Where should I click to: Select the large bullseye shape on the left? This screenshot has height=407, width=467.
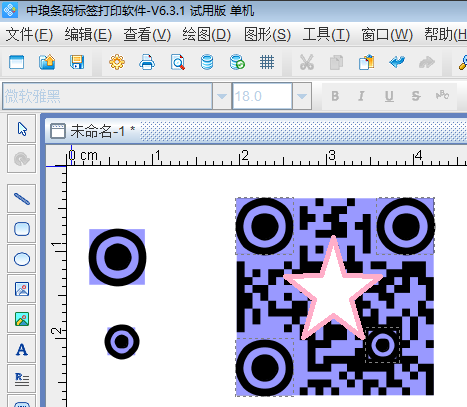pos(117,257)
